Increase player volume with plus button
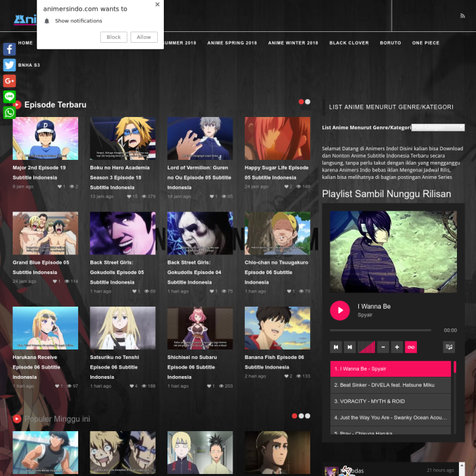 [x=396, y=347]
